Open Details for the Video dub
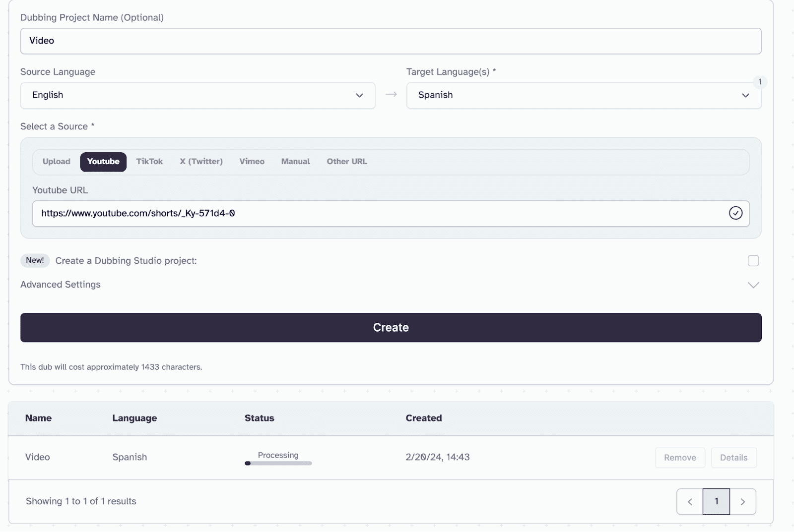 pos(733,458)
